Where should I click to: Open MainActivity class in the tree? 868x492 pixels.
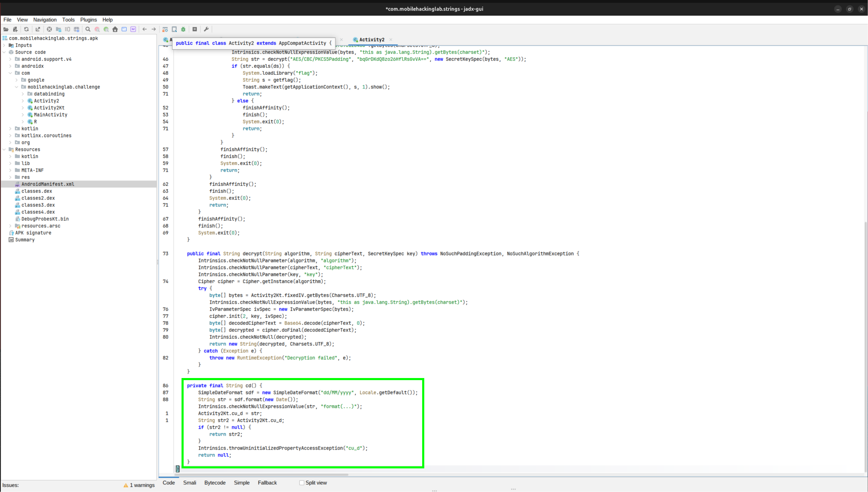click(x=50, y=115)
